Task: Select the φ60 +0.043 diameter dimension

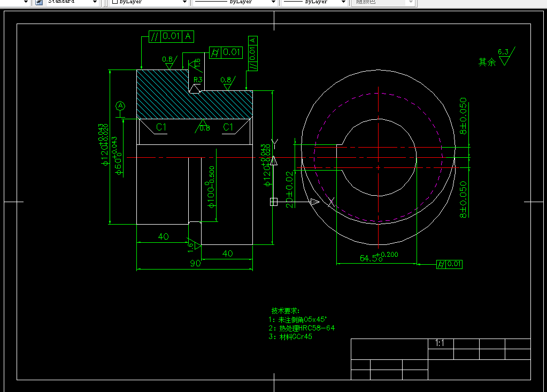Action: (x=117, y=156)
